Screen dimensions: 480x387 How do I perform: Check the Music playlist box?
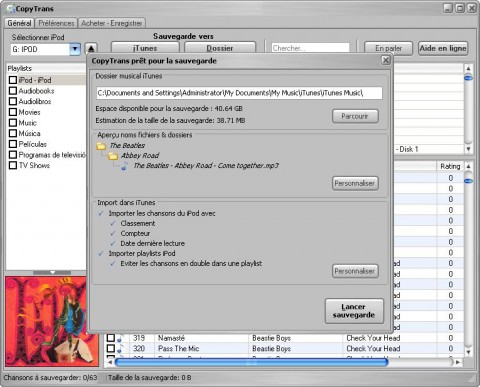click(13, 123)
